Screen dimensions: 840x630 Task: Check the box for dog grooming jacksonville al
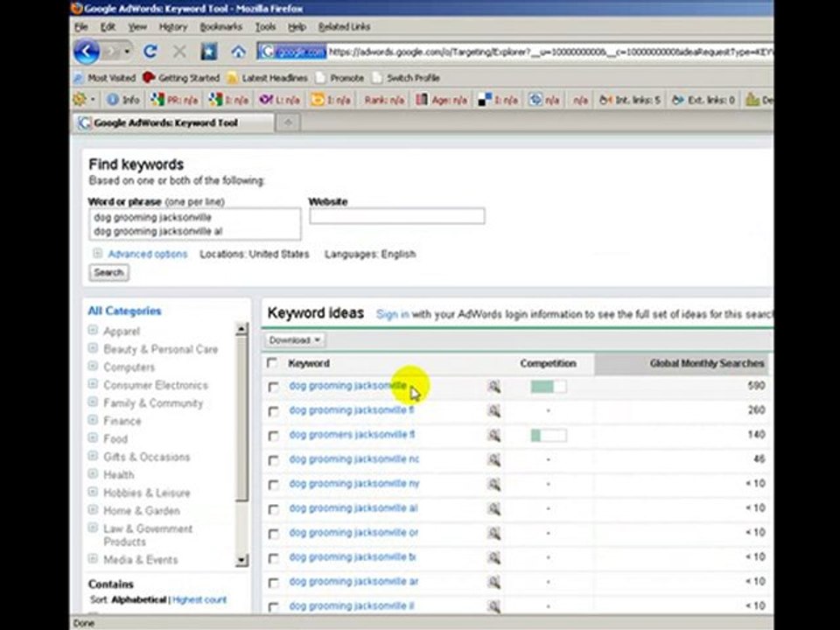(x=273, y=509)
